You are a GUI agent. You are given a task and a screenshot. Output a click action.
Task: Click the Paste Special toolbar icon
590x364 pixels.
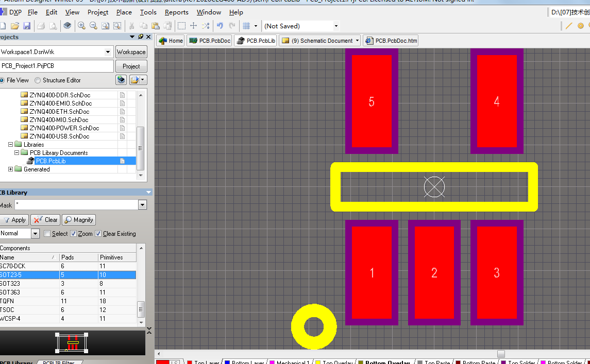[167, 26]
